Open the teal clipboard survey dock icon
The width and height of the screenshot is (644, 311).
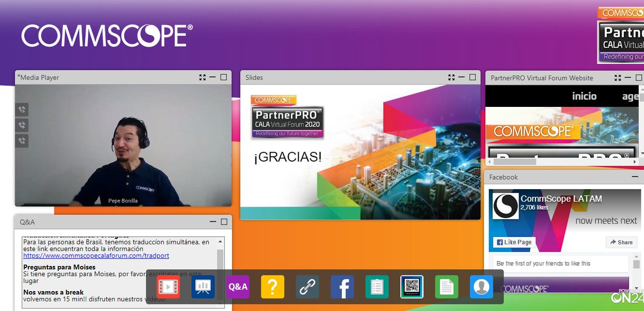377,287
